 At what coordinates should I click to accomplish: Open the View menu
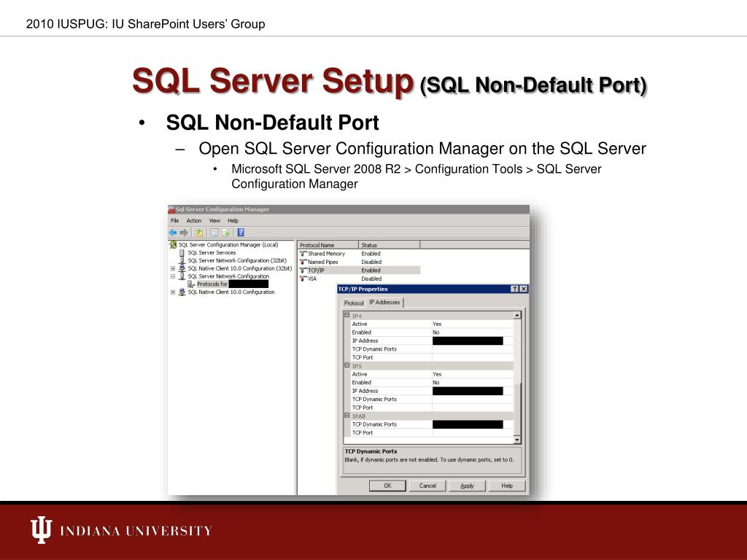tap(214, 221)
